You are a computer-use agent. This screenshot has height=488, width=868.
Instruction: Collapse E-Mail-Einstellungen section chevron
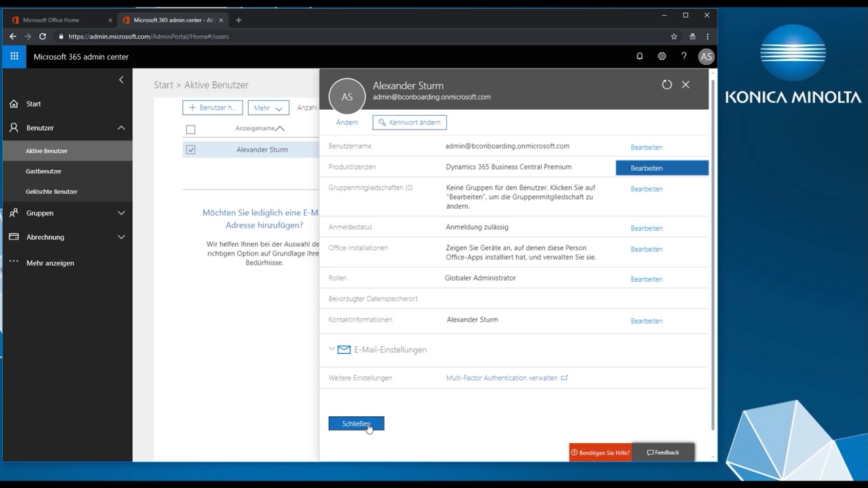coord(332,349)
